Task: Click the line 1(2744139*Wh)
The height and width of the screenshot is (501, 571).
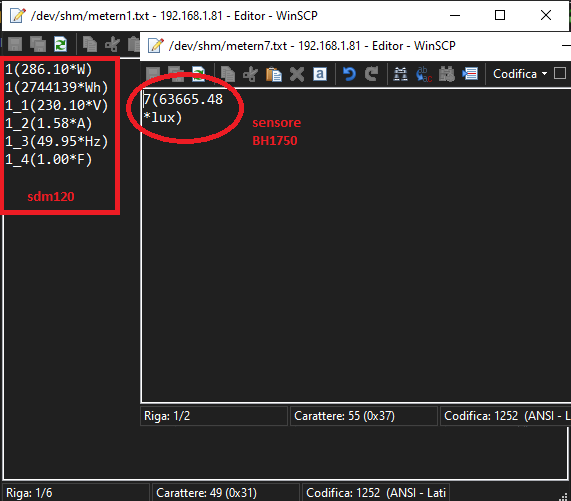Action: [57, 87]
